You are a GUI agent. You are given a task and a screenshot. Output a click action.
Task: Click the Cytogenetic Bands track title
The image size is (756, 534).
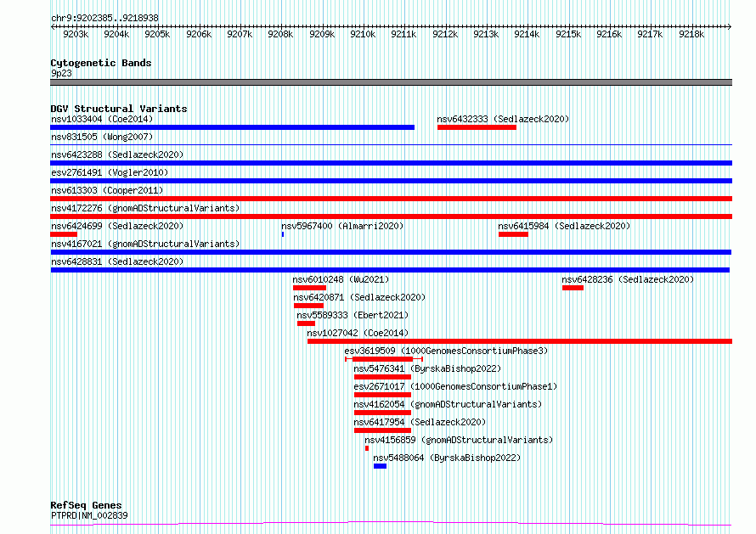101,63
